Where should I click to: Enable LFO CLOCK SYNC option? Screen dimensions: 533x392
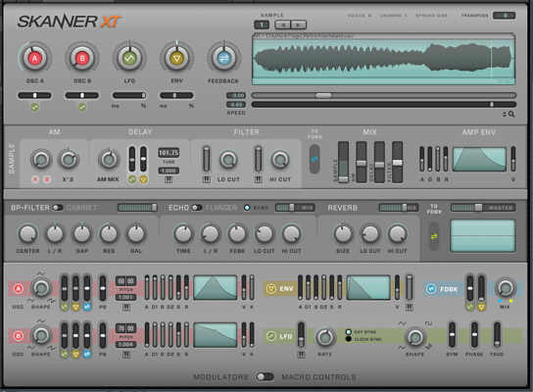(x=349, y=339)
